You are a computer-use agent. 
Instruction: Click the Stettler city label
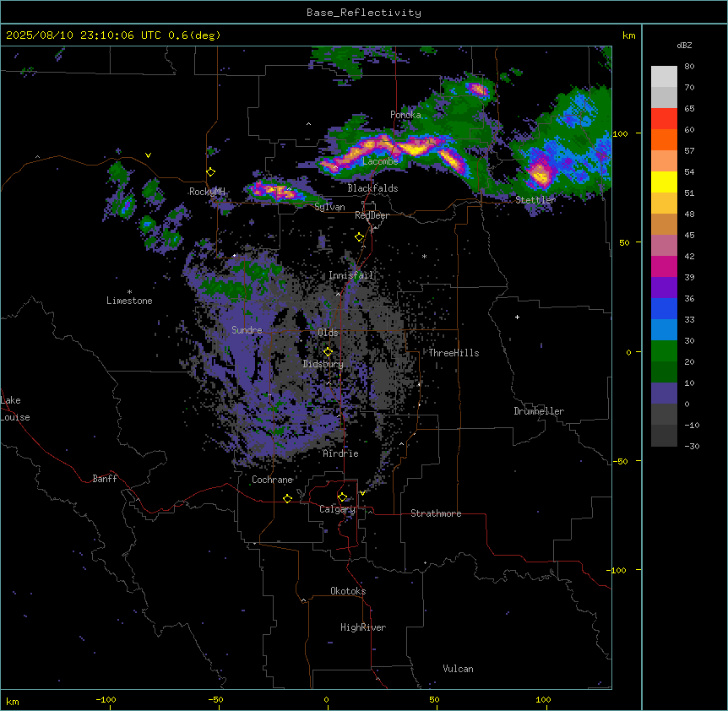click(535, 200)
